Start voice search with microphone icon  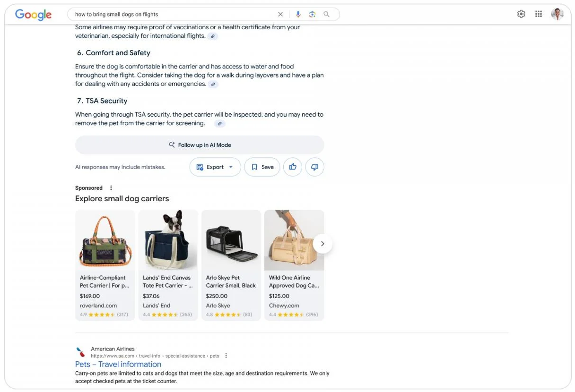pyautogui.click(x=298, y=15)
